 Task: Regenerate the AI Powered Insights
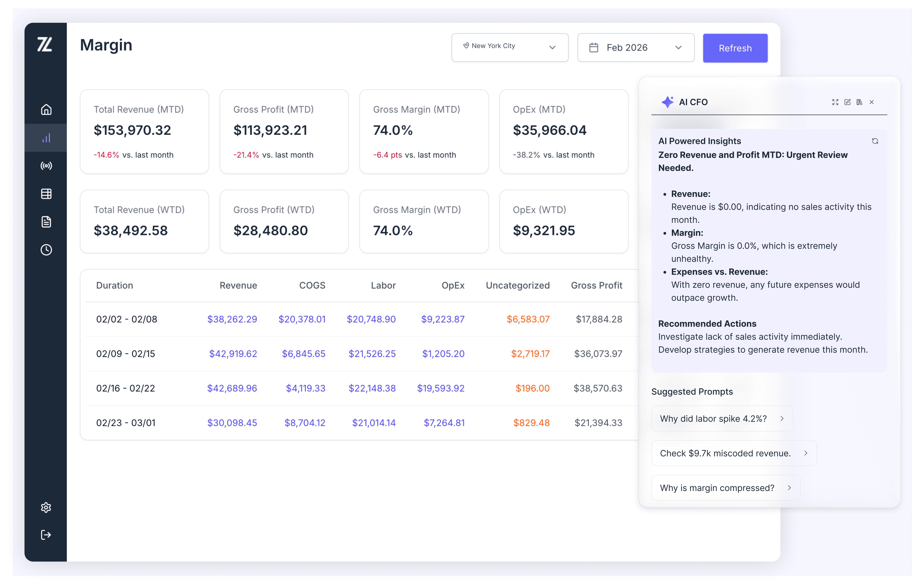[875, 141]
